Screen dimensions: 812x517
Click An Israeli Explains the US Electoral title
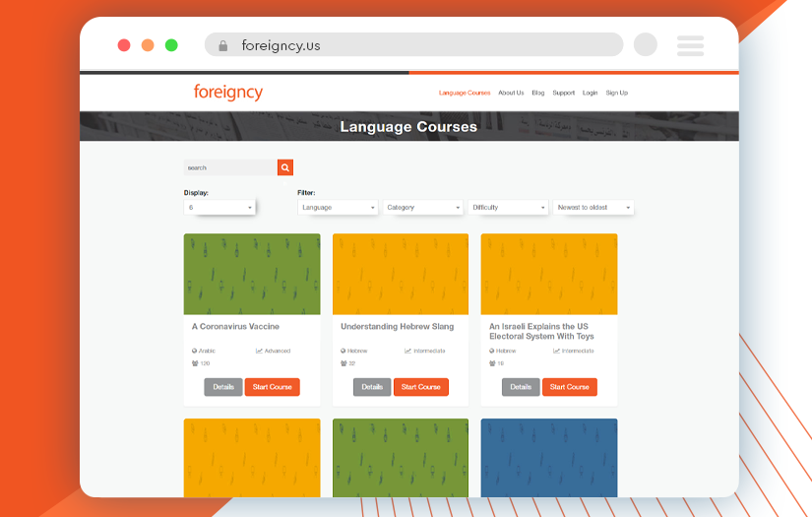click(x=541, y=331)
